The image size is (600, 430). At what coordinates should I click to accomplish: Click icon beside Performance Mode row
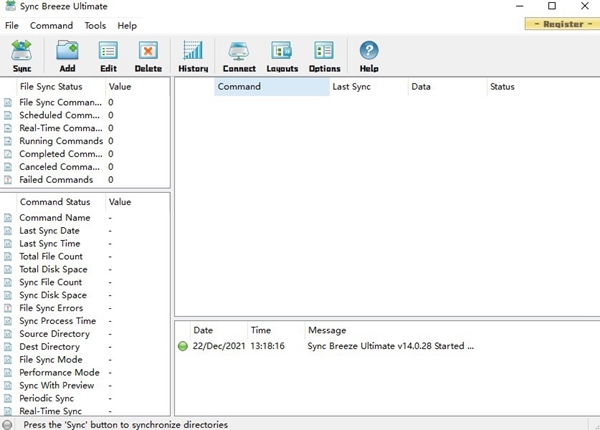point(8,373)
